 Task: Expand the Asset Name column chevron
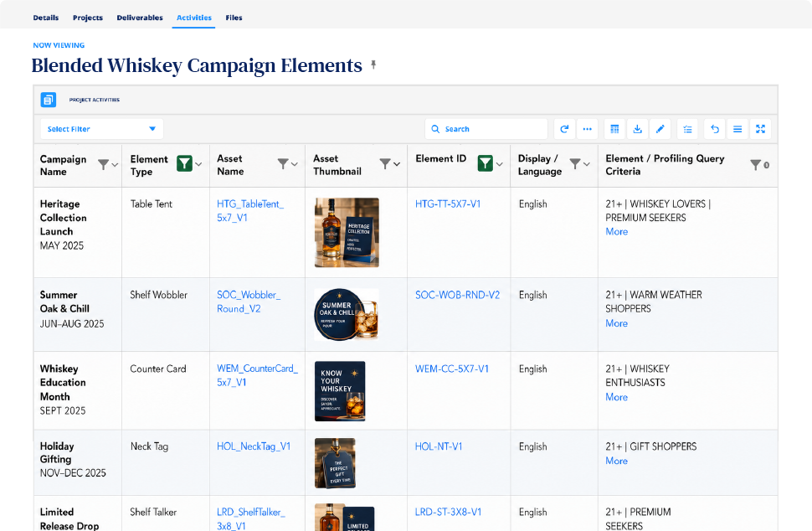point(294,164)
